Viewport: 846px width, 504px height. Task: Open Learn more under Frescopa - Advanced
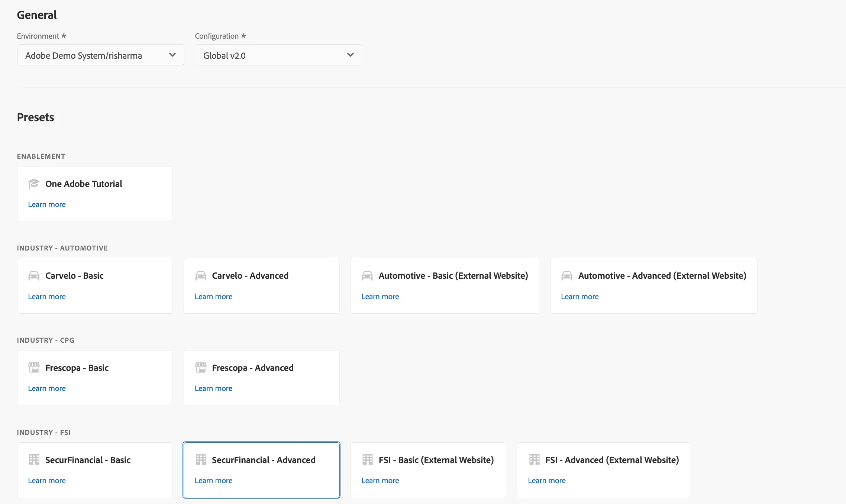pyautogui.click(x=213, y=388)
